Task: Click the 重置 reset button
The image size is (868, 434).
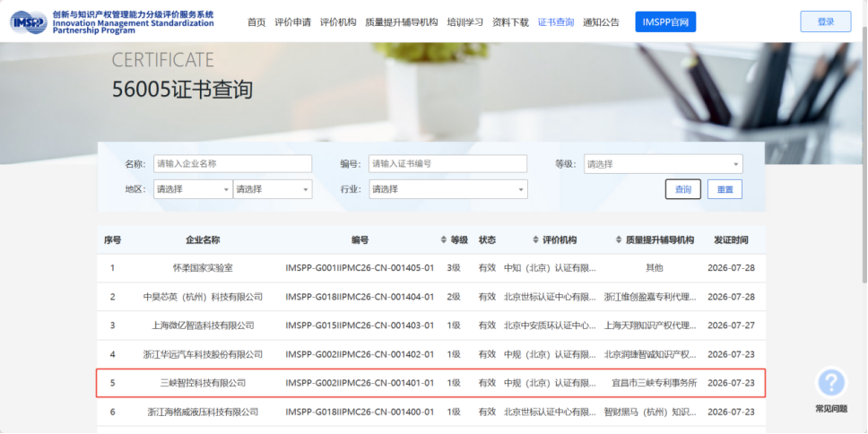Action: 725,189
